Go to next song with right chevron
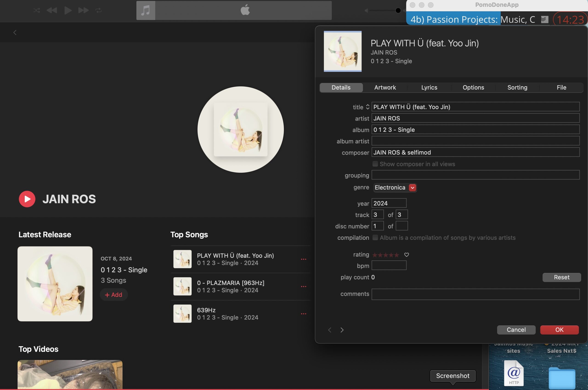 pyautogui.click(x=342, y=330)
